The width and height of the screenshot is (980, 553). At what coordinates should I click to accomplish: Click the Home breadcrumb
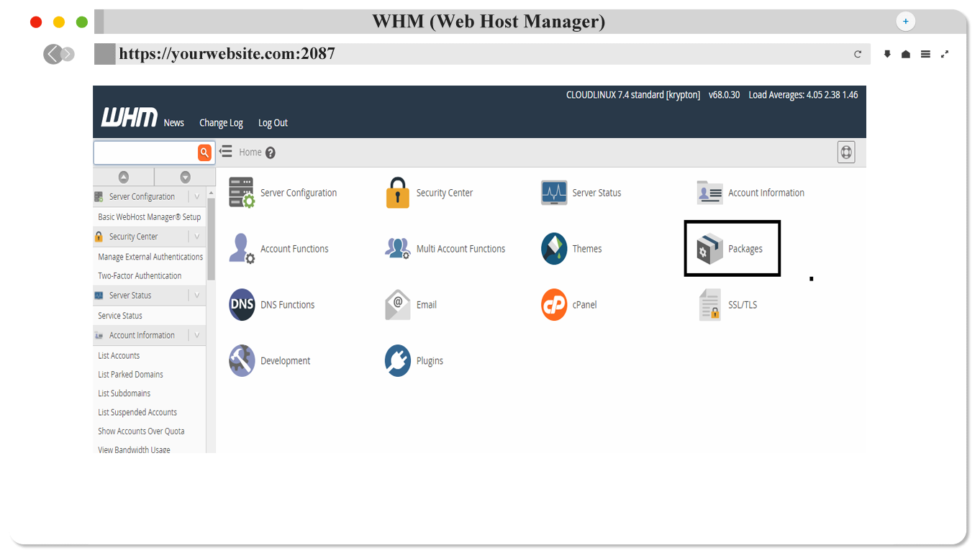point(250,152)
